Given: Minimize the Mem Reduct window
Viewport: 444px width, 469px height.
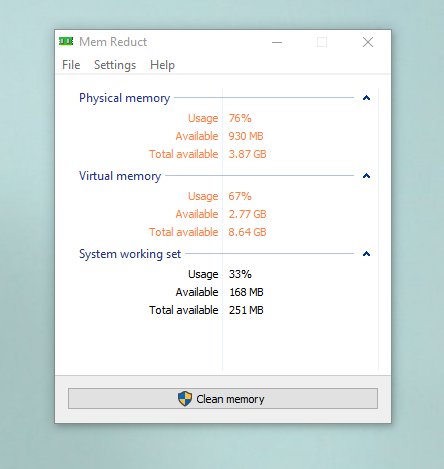Looking at the screenshot, I should tap(277, 42).
